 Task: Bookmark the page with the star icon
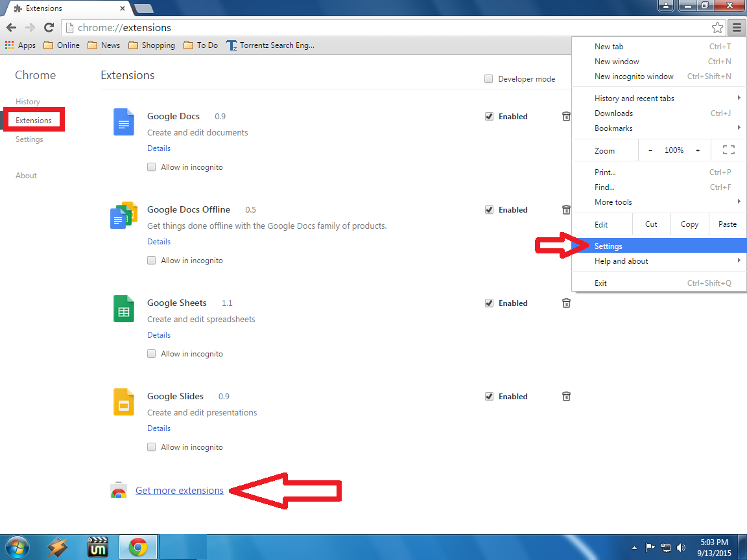717,28
